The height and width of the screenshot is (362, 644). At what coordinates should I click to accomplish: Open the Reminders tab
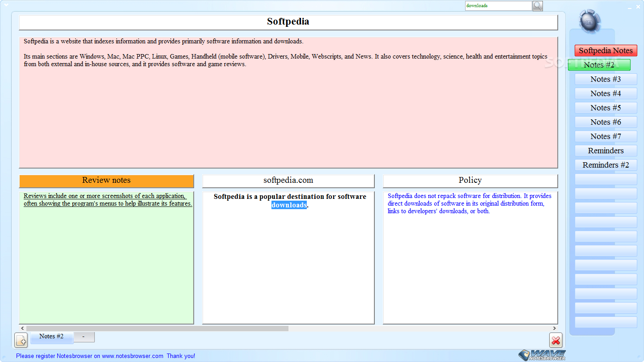(606, 151)
